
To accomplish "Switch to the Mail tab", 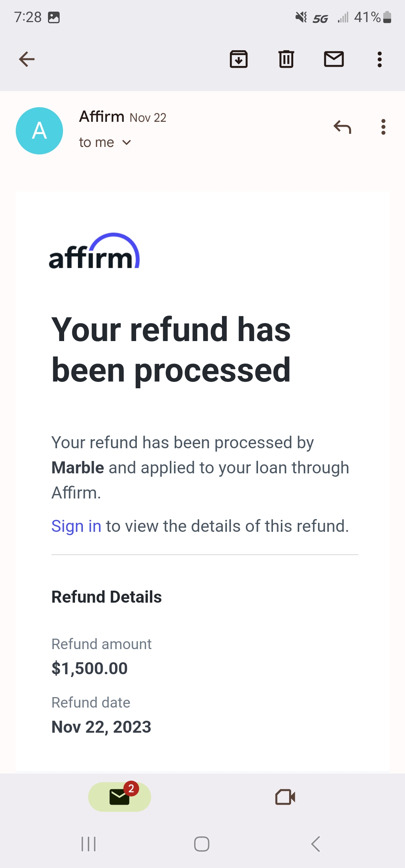I will pos(119,797).
